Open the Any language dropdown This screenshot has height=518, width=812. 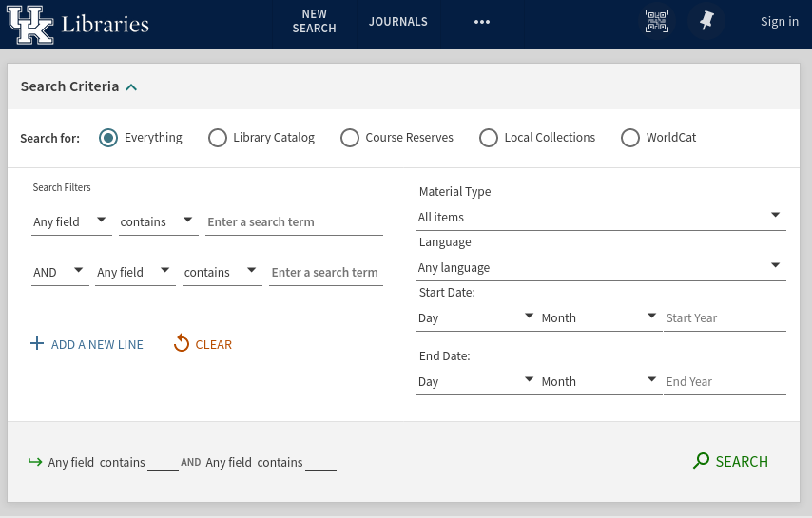pos(601,267)
